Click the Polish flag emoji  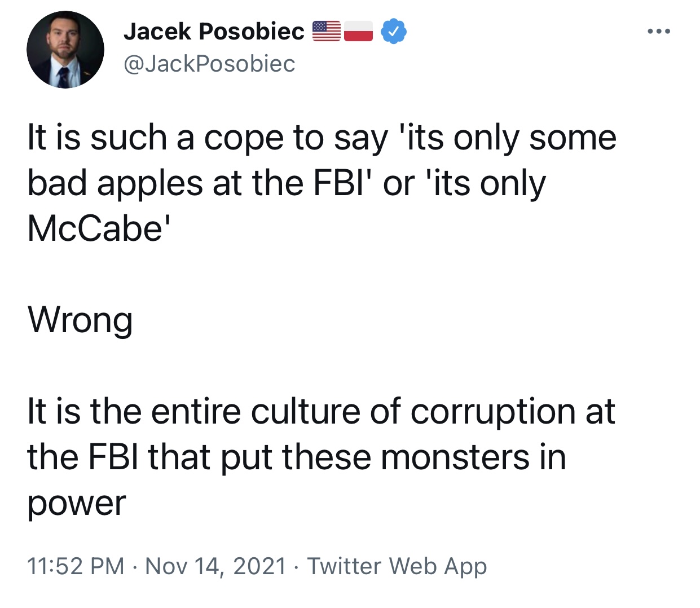359,31
